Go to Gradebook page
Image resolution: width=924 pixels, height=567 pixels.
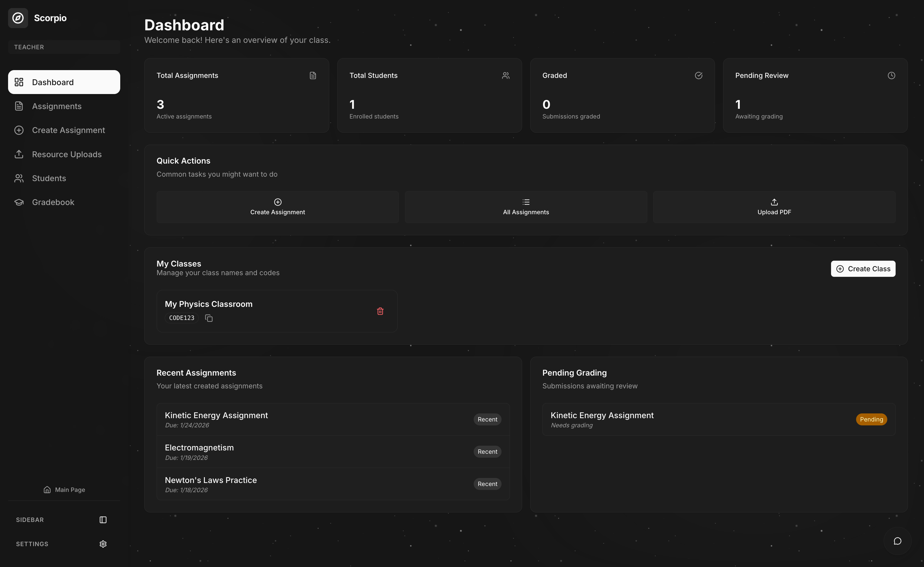point(53,202)
